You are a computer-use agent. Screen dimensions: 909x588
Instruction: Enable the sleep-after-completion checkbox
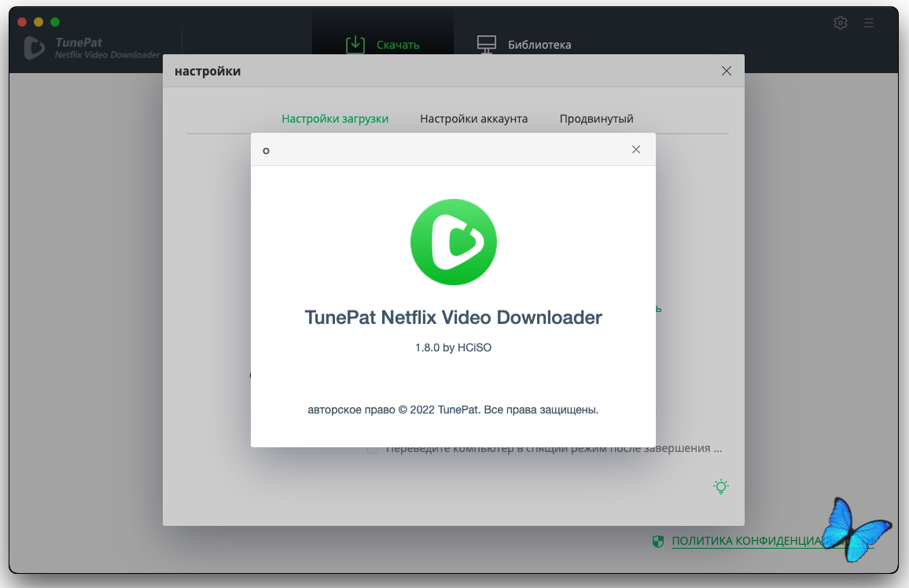pos(373,449)
